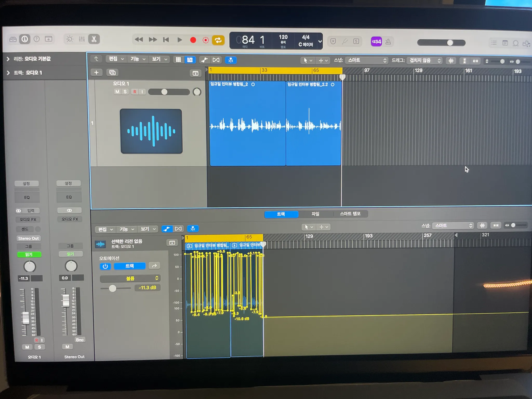The height and width of the screenshot is (399, 532).
Task: Toggle the purple 1234 count-in button
Action: point(376,42)
